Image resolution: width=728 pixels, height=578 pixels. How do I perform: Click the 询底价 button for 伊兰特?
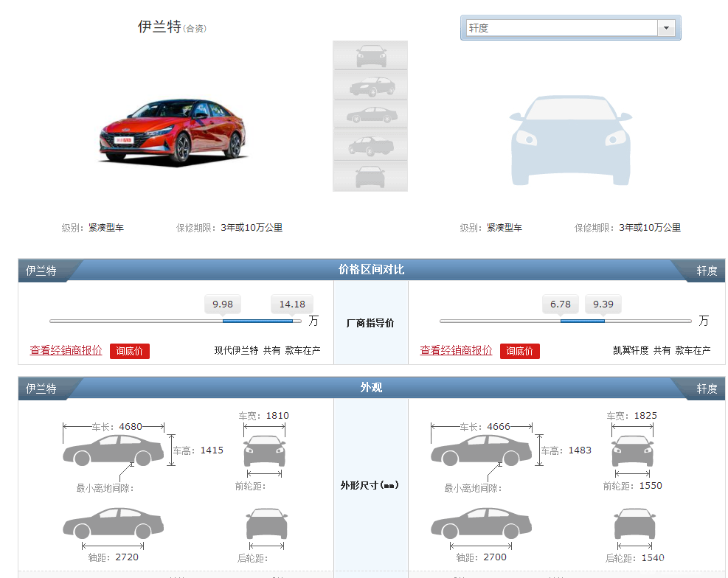[130, 351]
